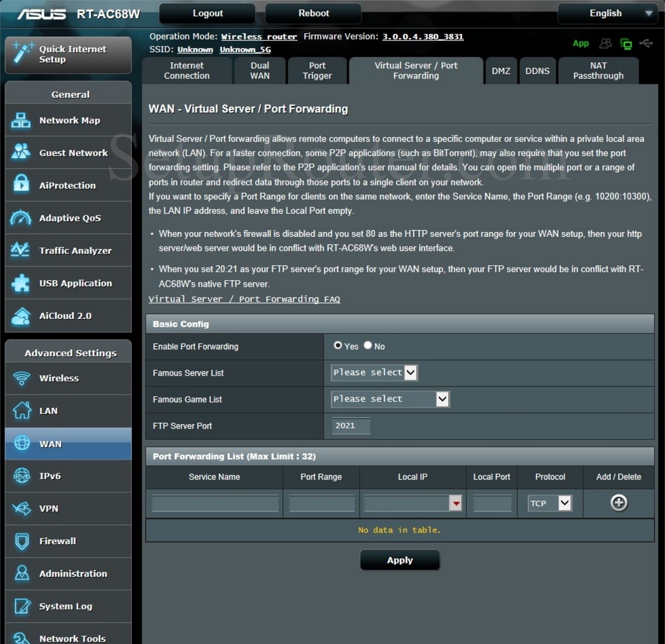This screenshot has height=644, width=665.
Task: Switch to the Port Trigger tab
Action: [x=317, y=71]
